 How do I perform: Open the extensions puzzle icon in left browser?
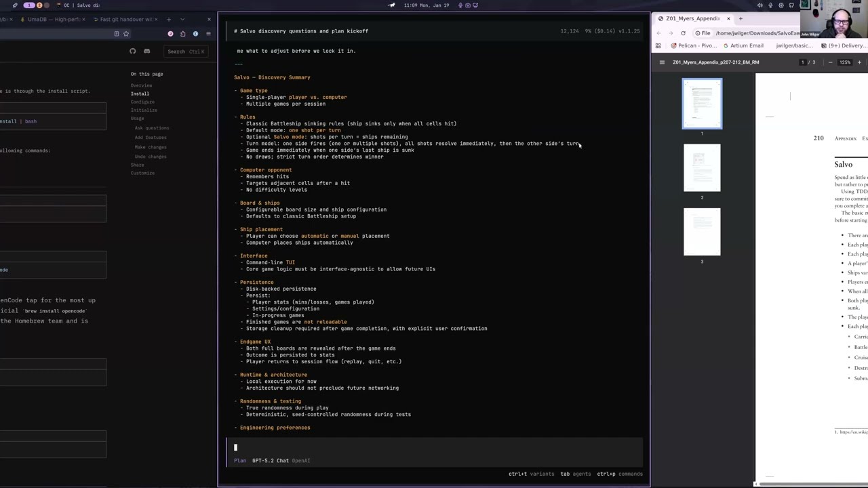point(182,34)
